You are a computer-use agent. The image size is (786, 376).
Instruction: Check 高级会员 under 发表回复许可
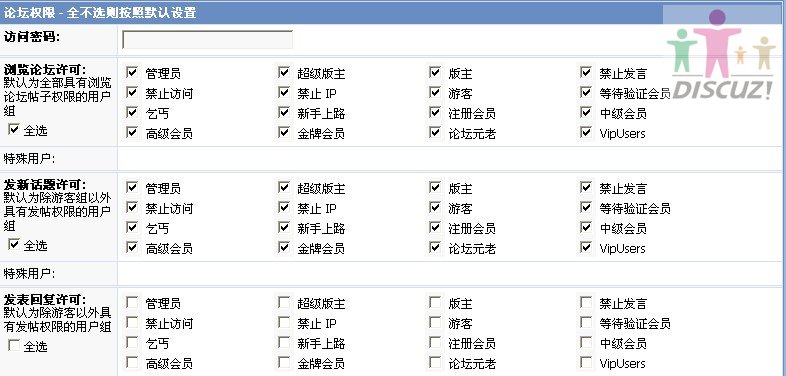(132, 362)
